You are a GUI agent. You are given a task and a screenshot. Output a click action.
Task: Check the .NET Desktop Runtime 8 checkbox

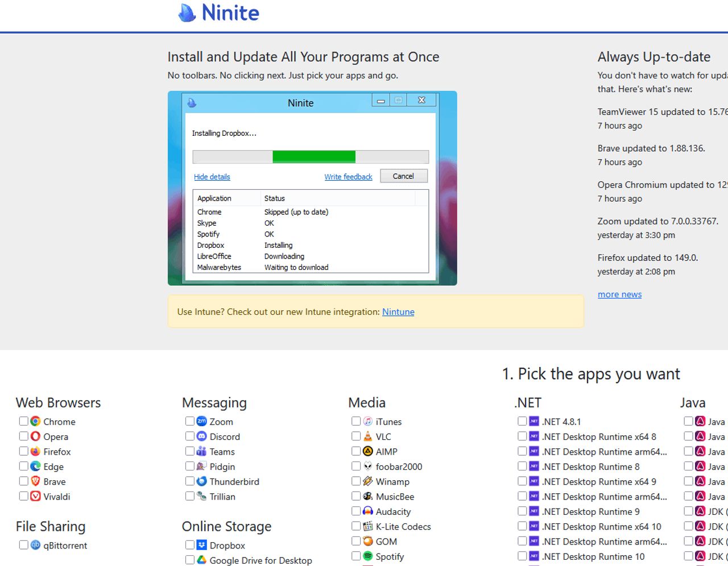click(522, 466)
